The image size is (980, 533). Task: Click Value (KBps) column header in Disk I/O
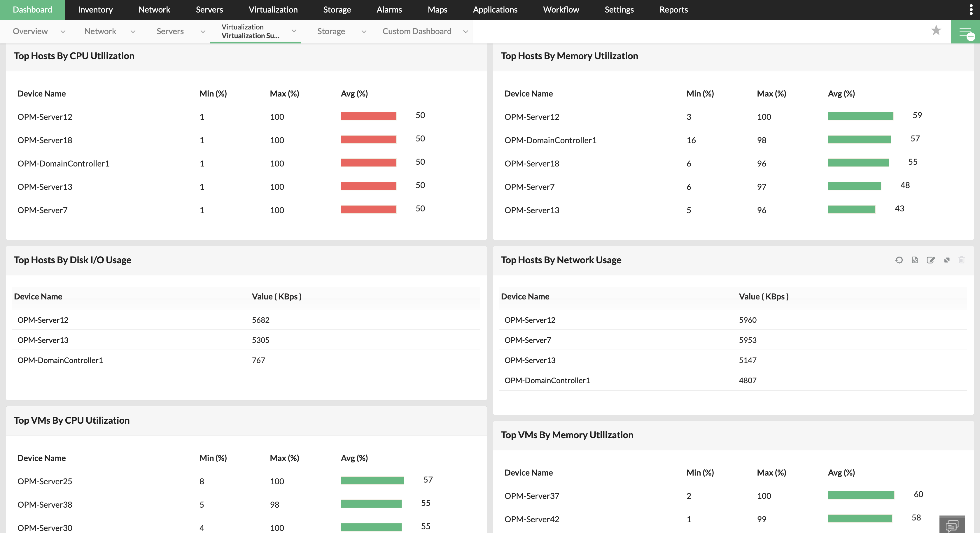pyautogui.click(x=276, y=297)
